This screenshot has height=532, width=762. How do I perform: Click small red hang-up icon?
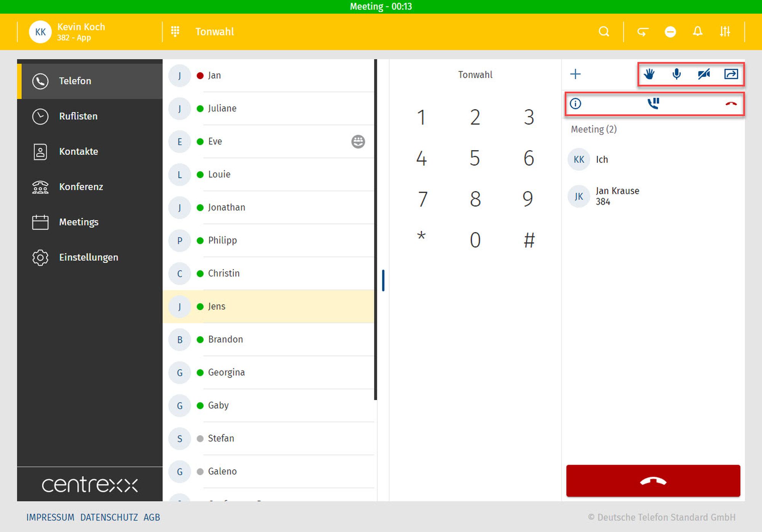point(731,104)
